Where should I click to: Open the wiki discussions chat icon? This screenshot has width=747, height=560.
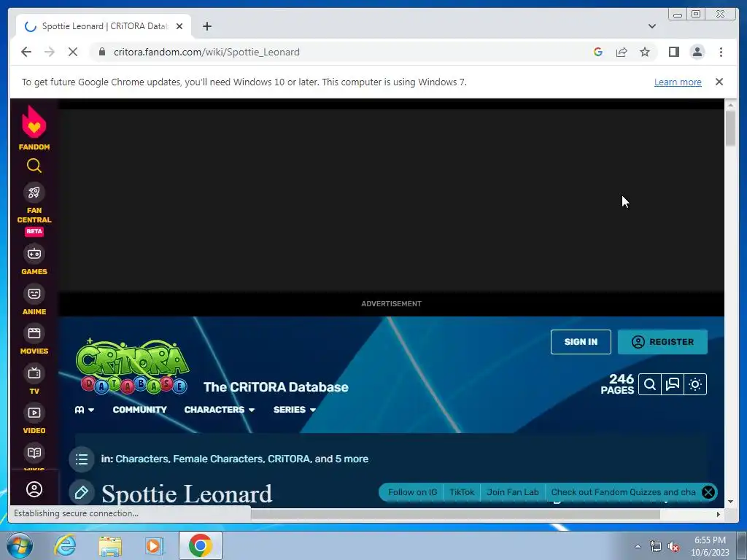[672, 384]
